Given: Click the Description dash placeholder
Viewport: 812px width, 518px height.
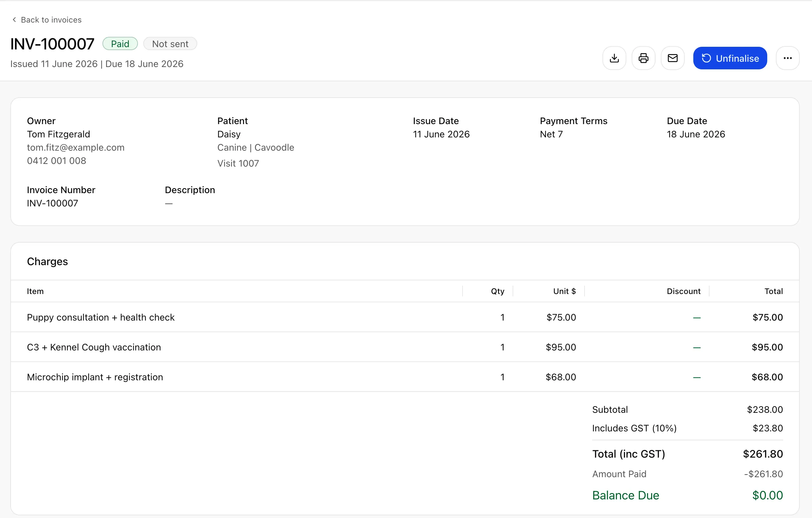Looking at the screenshot, I should tap(169, 203).
